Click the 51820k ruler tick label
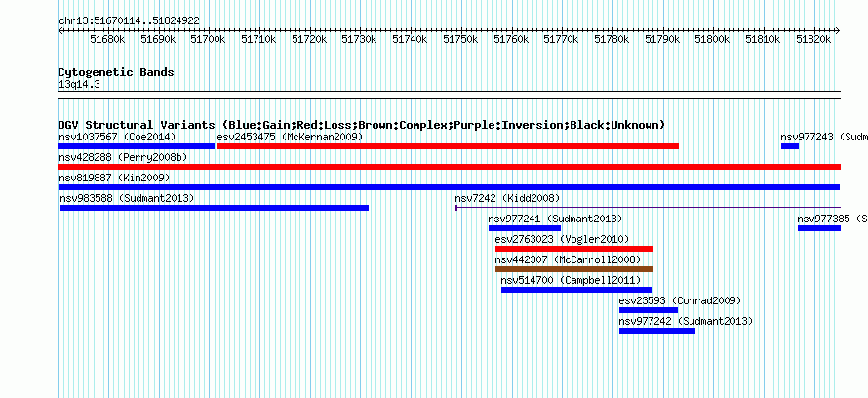Image resolution: width=868 pixels, height=398 pixels. (813, 39)
